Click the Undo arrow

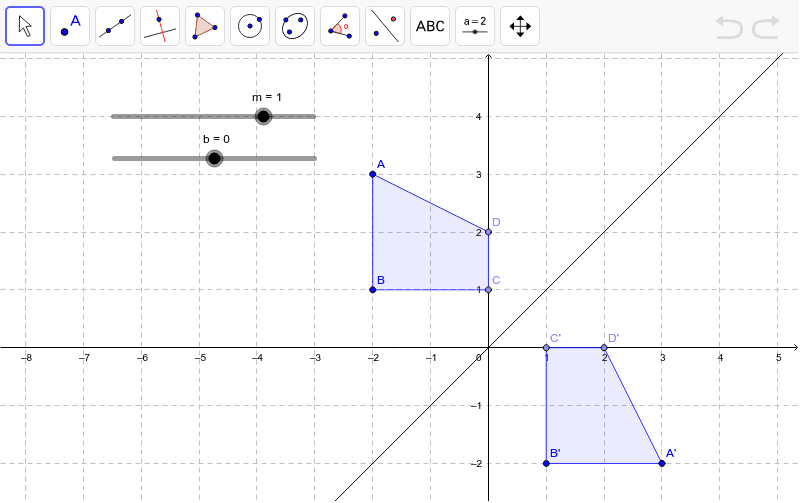[x=729, y=27]
